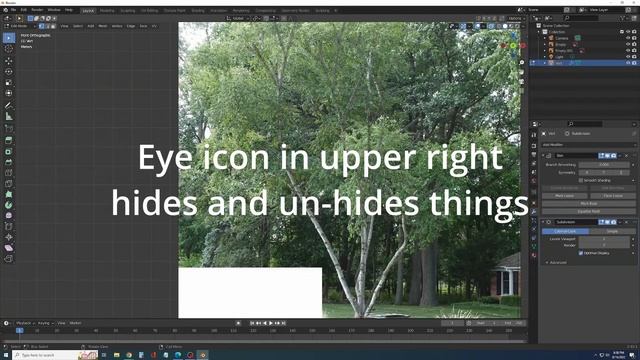Open the File menu

13,10
